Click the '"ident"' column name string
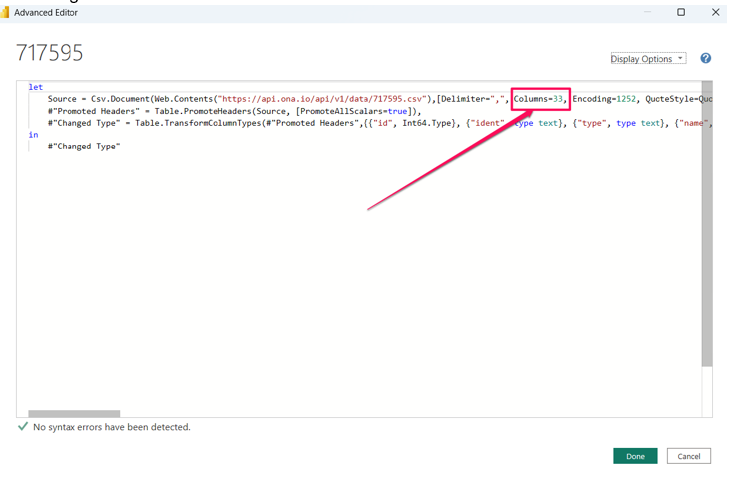Viewport: 734px width, 478px height. [487, 123]
